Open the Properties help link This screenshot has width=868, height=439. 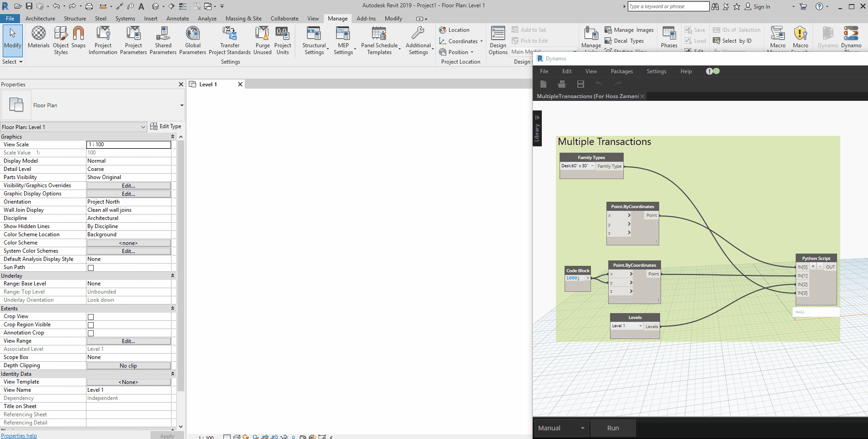coord(19,436)
